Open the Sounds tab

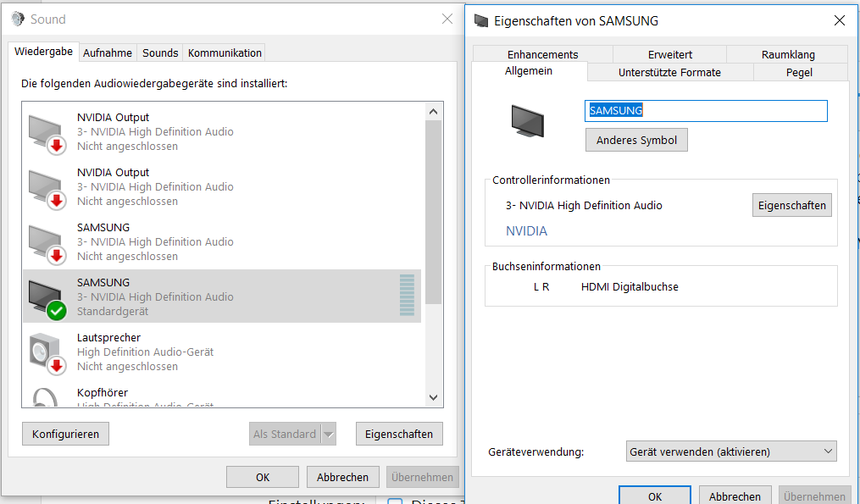click(160, 53)
